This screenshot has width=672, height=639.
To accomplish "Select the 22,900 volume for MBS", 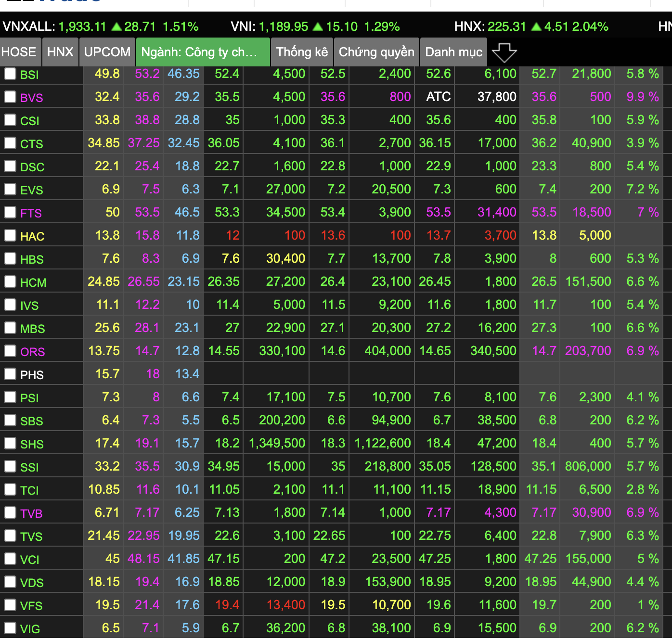I will (x=286, y=328).
